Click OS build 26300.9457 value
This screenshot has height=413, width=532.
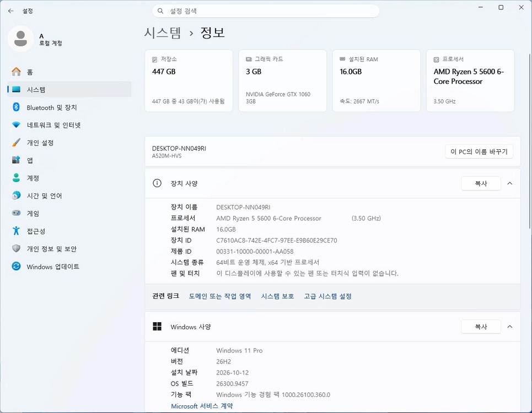[x=233, y=383]
